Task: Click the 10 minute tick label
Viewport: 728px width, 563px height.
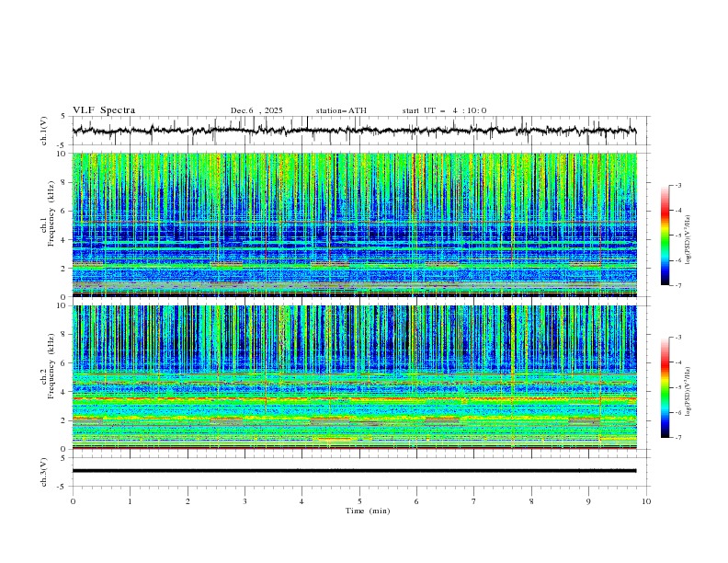Action: pyautogui.click(x=646, y=500)
